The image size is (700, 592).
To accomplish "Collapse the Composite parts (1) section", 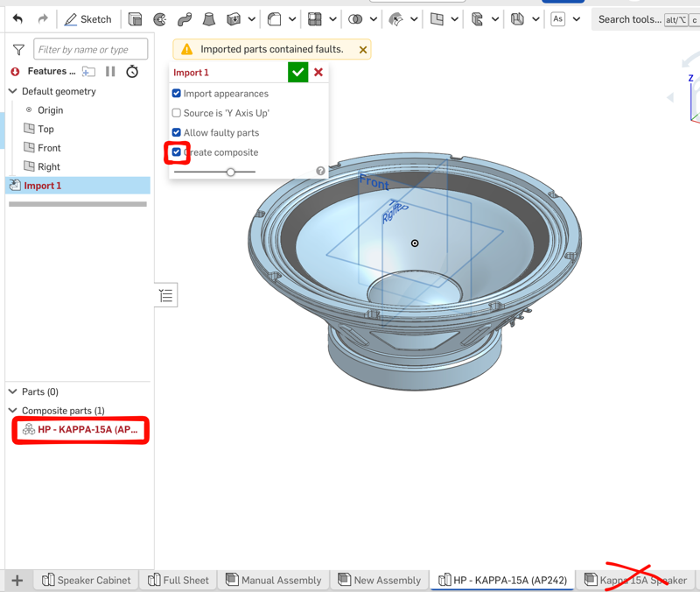I will click(x=12, y=410).
